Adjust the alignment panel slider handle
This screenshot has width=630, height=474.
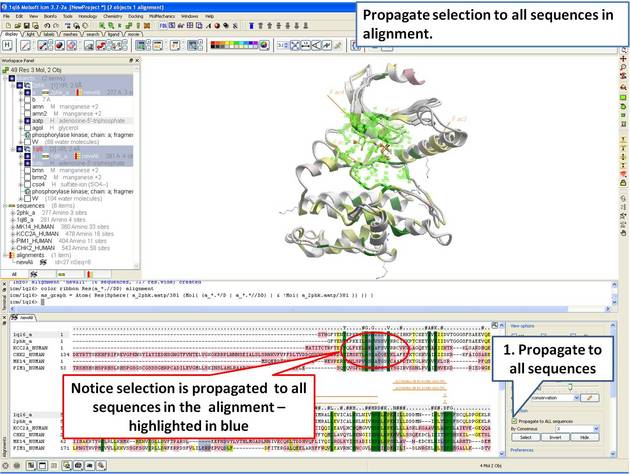click(570, 387)
